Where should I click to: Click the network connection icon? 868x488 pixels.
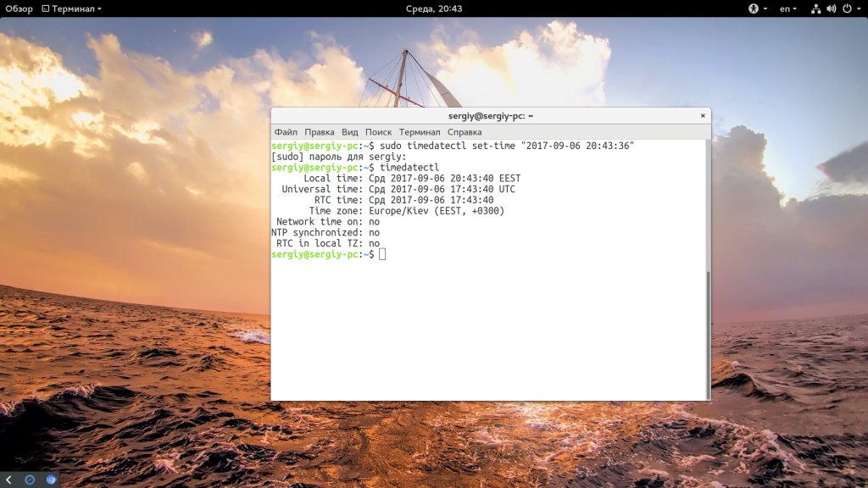coord(815,8)
